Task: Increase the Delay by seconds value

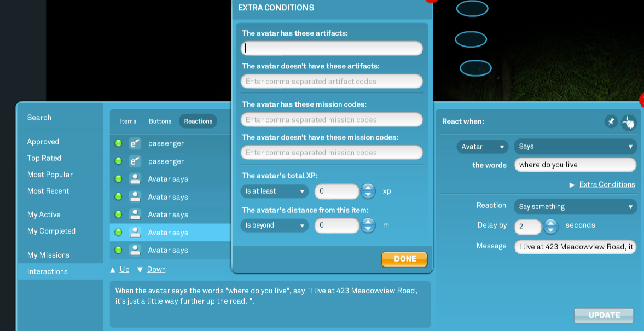Action: coord(550,223)
